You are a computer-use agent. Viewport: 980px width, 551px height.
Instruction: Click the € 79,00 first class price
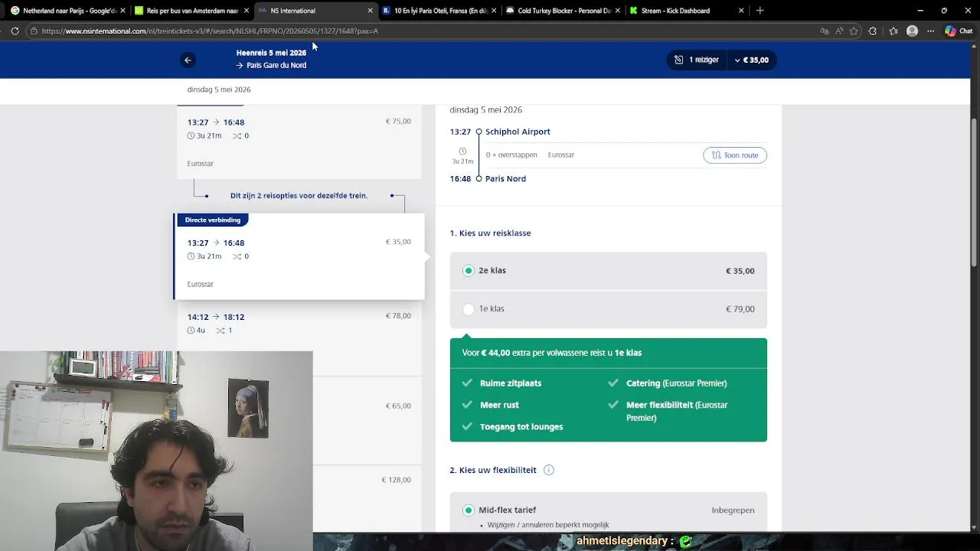coord(740,309)
